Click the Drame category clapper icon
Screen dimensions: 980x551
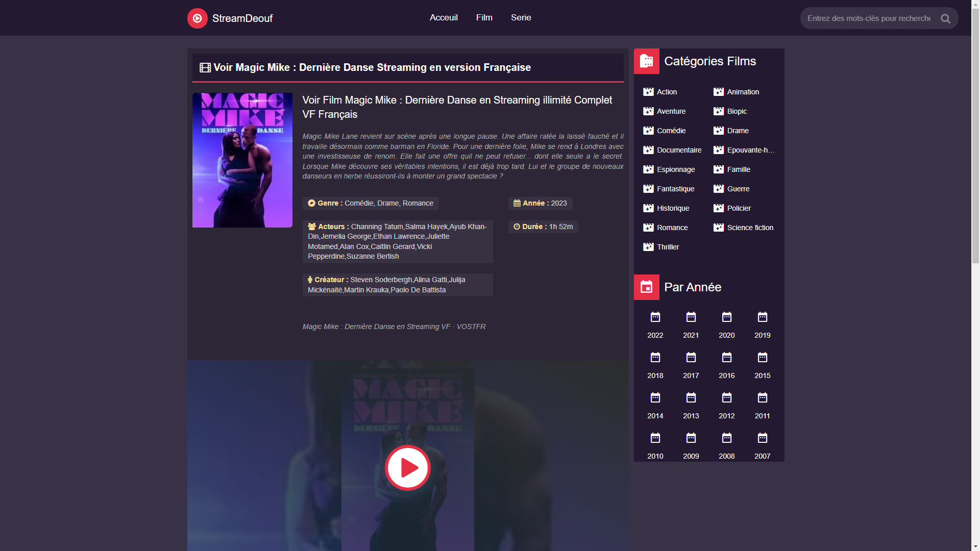[x=719, y=131]
